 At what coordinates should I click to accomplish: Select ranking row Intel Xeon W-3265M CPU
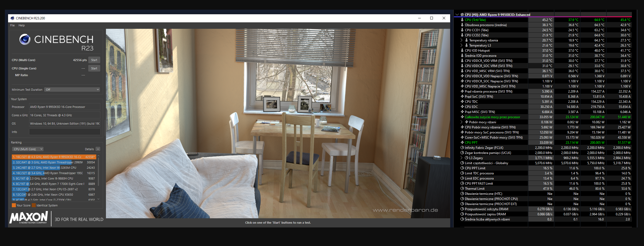pyautogui.click(x=54, y=168)
